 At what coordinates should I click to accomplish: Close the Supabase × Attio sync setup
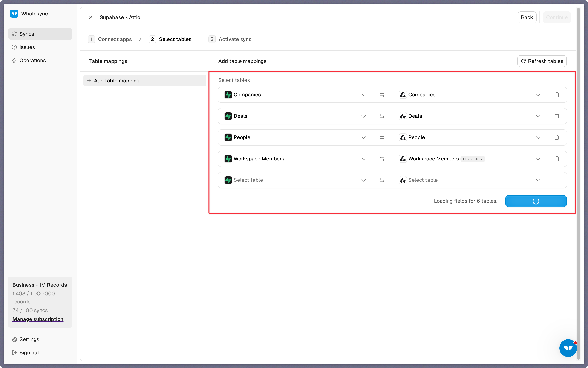[91, 17]
